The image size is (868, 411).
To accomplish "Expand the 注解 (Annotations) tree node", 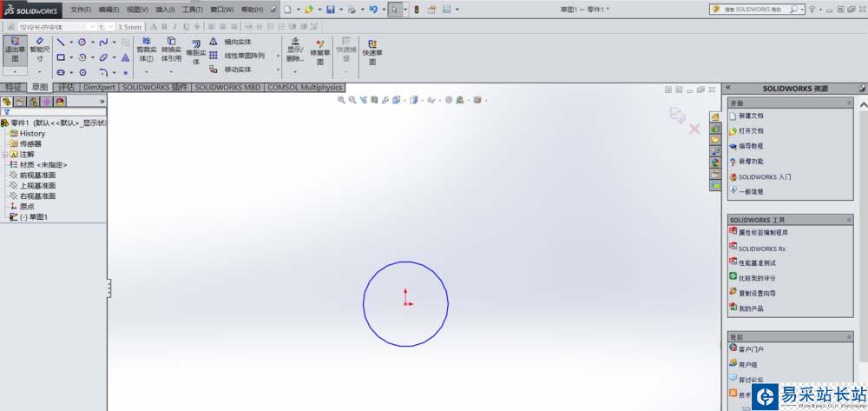I will (x=4, y=155).
